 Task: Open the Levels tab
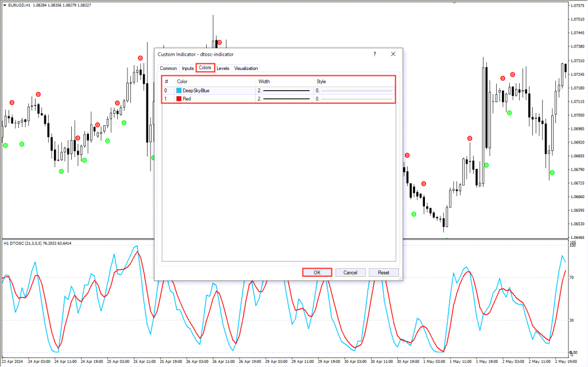coord(223,68)
